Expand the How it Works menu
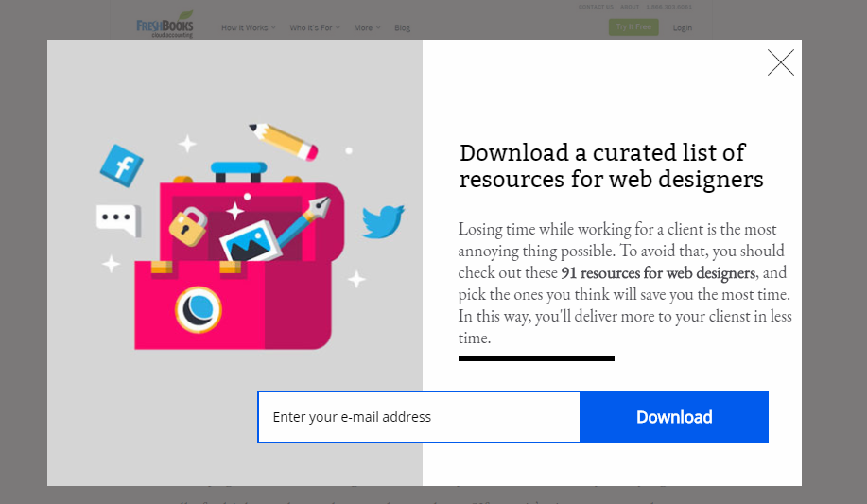Image resolution: width=867 pixels, height=504 pixels. (249, 27)
